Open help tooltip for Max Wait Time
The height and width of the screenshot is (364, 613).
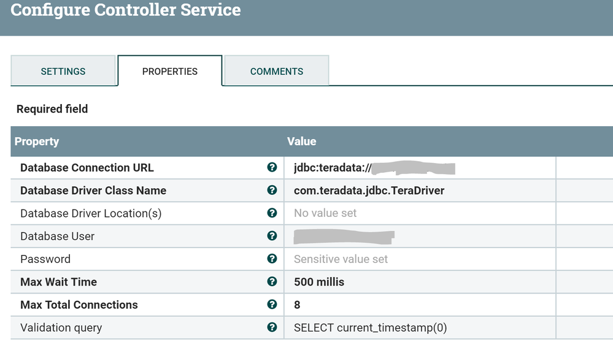(272, 282)
